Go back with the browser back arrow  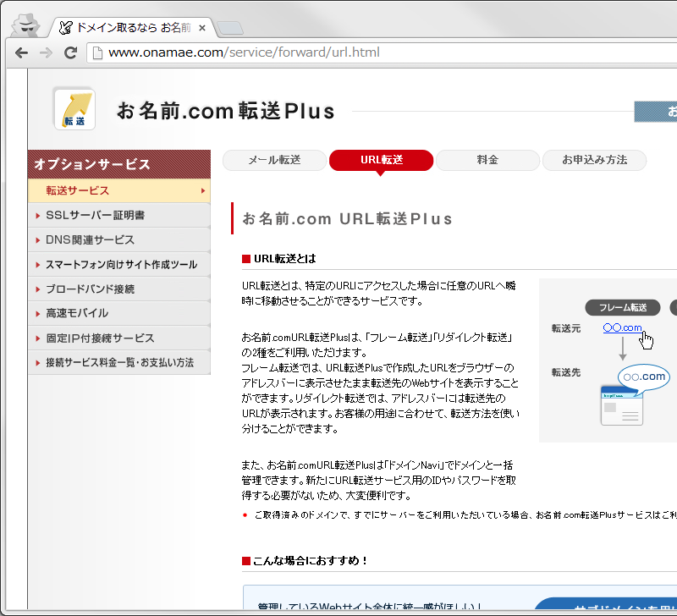point(21,52)
